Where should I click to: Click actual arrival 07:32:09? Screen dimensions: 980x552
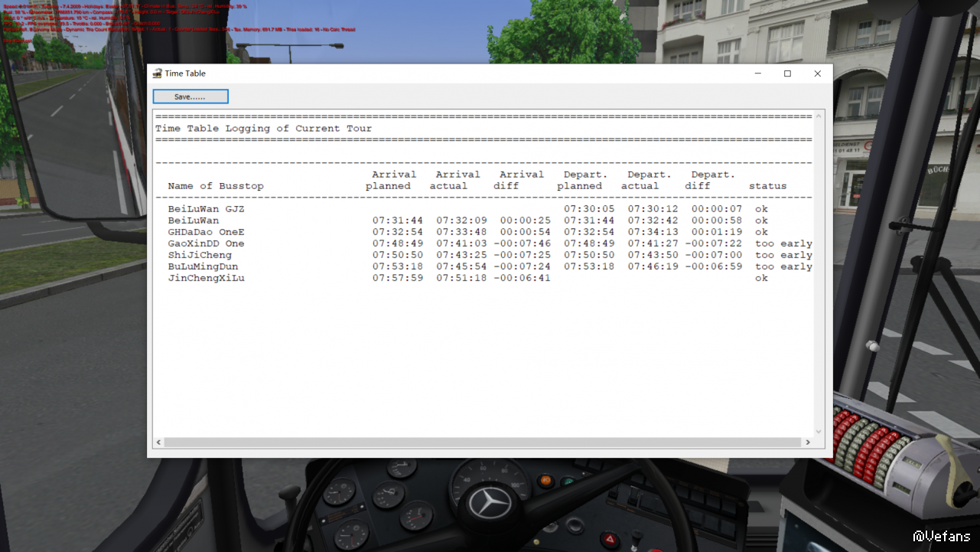coord(461,220)
